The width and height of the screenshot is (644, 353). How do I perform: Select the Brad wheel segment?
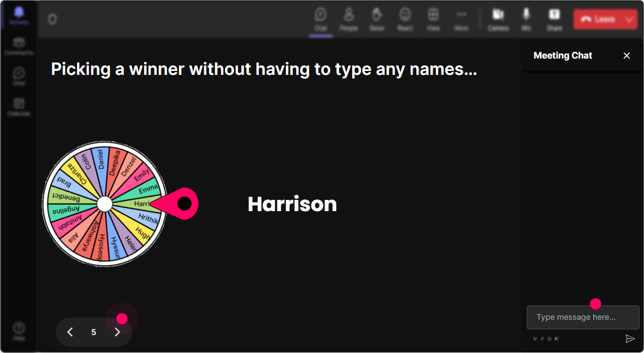[65, 182]
